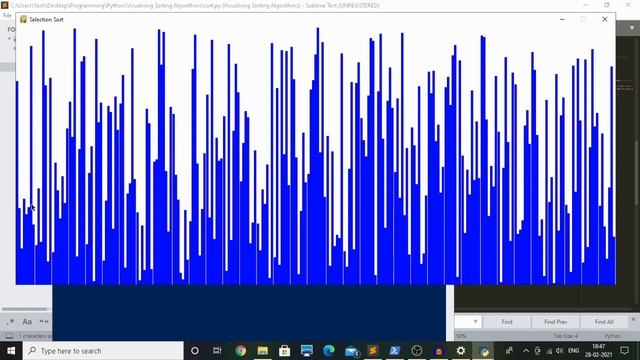Open People icon in system tray
This screenshot has height=360, width=640.
coord(509,351)
